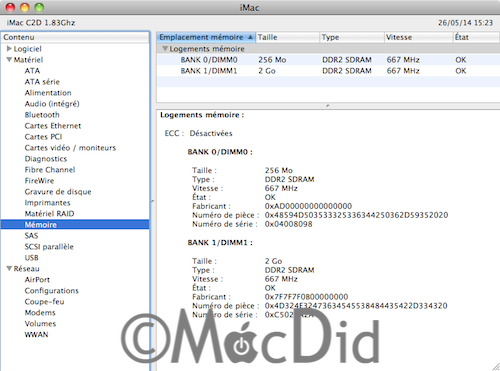Open the FireWire entry
The height and width of the screenshot is (371, 500).
pos(39,181)
